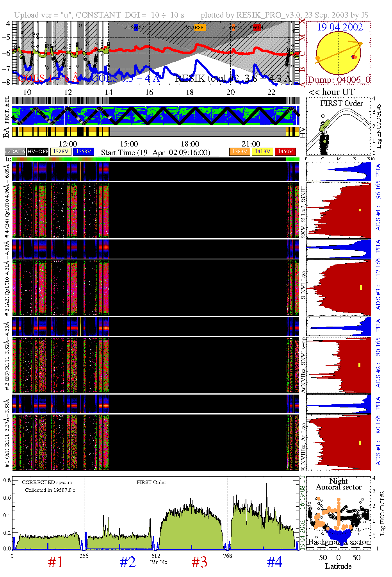Click the yellow marker in ADS #4 histogram
Image resolution: width=392 pixels, height=577 pixels.
pyautogui.click(x=360, y=210)
